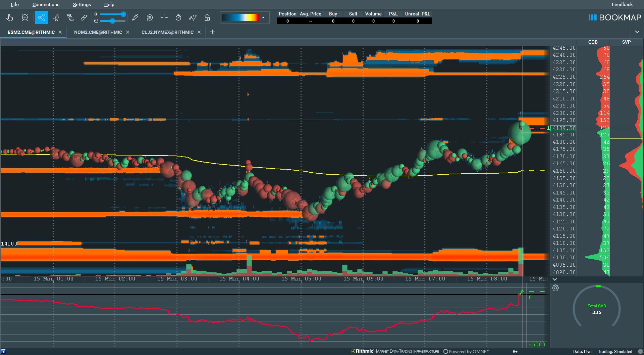Screen dimensions: 644x355
Task: Expand the tab list chevron at right
Action: 637,32
